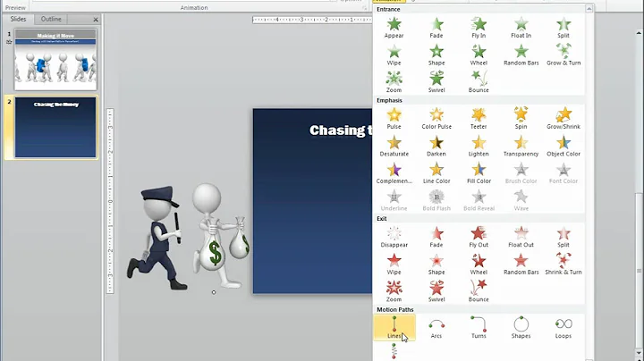Open the Outline tab
The height and width of the screenshot is (361, 644).
pyautogui.click(x=51, y=19)
